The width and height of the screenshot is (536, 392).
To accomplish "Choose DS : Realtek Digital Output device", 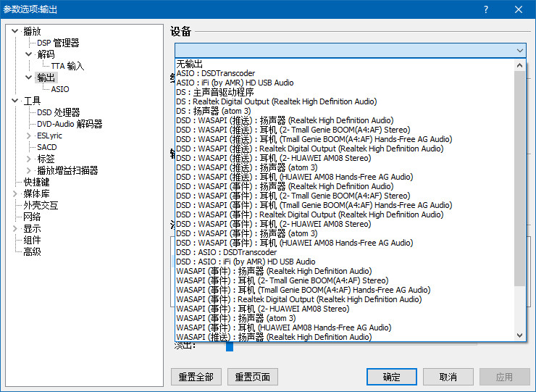I will pos(345,101).
